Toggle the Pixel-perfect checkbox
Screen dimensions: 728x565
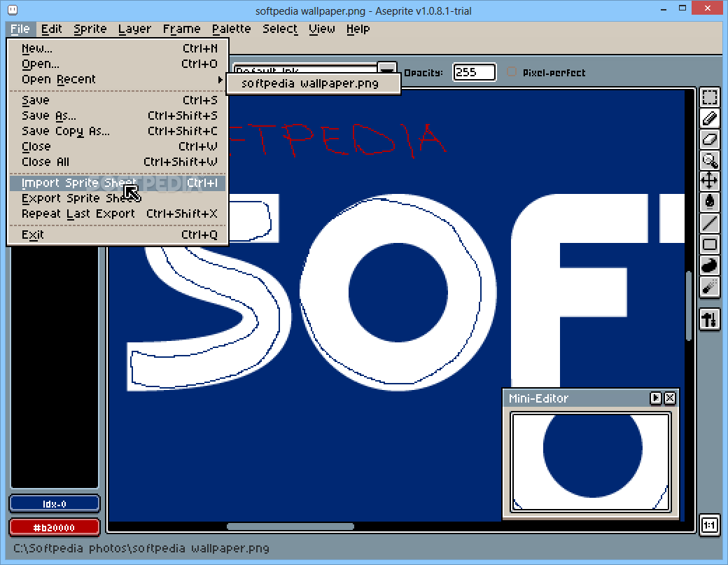(x=512, y=72)
